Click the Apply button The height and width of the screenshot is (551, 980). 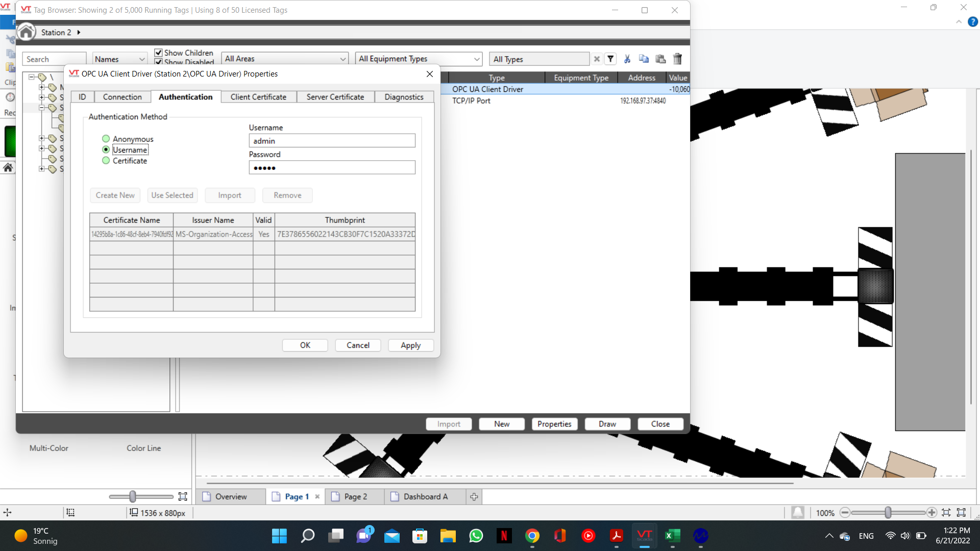pyautogui.click(x=410, y=345)
